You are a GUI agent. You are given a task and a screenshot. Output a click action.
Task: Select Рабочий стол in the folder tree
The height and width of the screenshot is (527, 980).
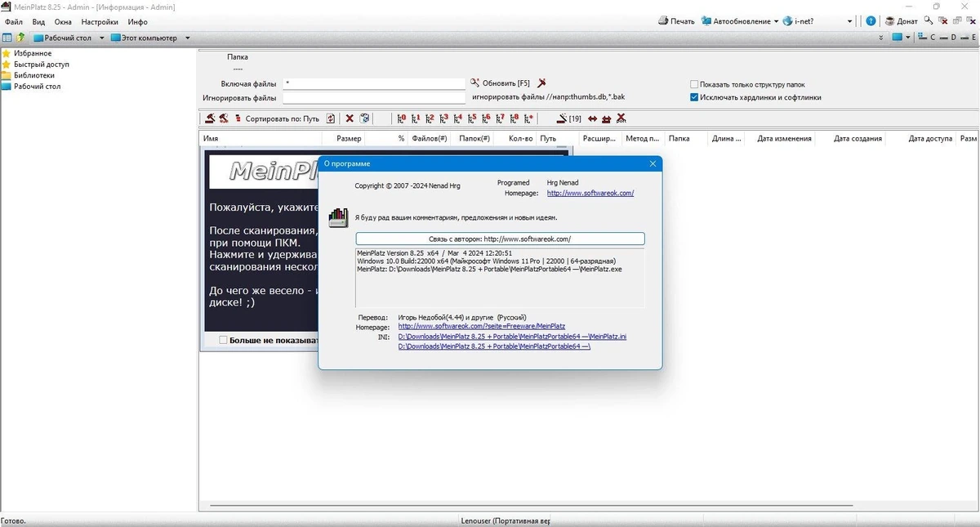click(x=37, y=86)
